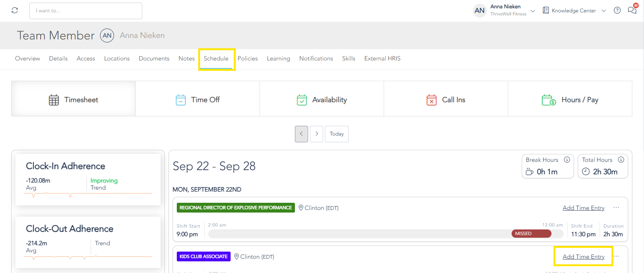The height and width of the screenshot is (273, 644).
Task: Open the Time Off section
Action: pos(197,100)
